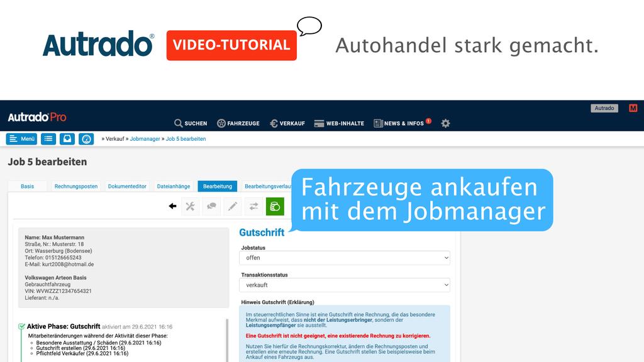The image size is (644, 362).
Task: Open the Suchen search icon
Action: pos(178,123)
